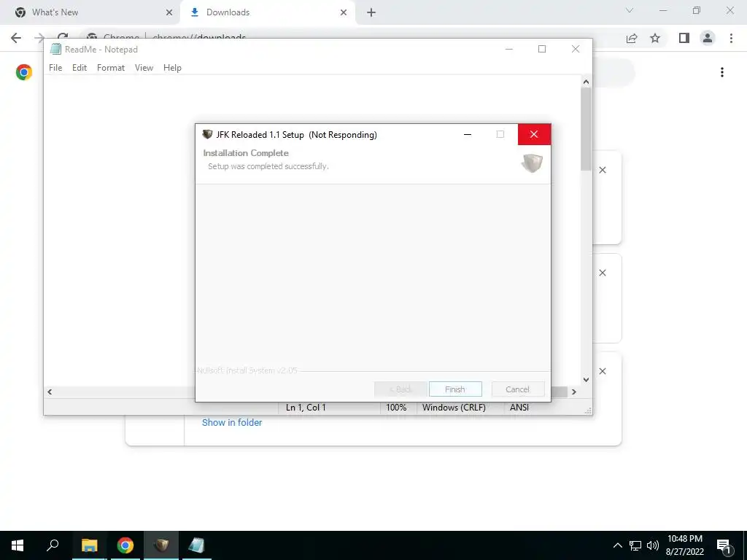Open the notification center icon
The height and width of the screenshot is (560, 747).
coord(724,546)
